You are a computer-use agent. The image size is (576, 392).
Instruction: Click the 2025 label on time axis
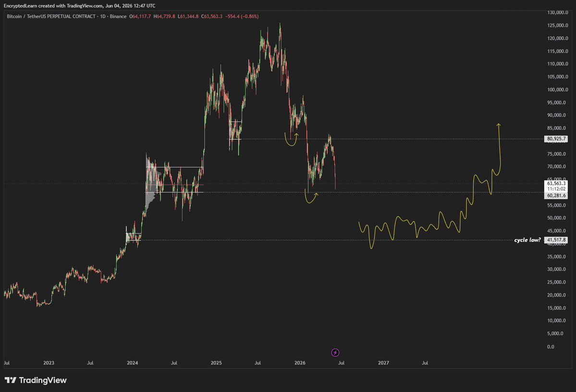point(216,363)
